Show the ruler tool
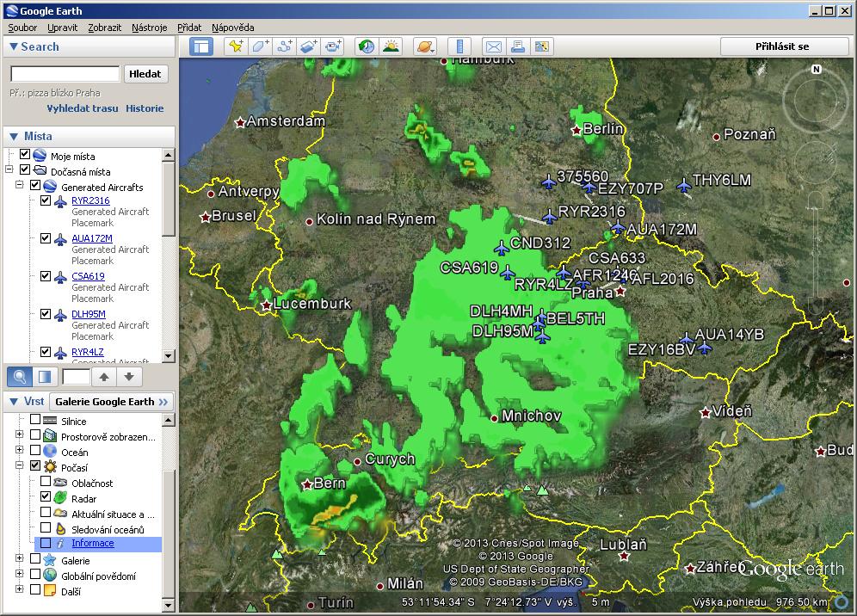857x616 pixels. [x=459, y=46]
